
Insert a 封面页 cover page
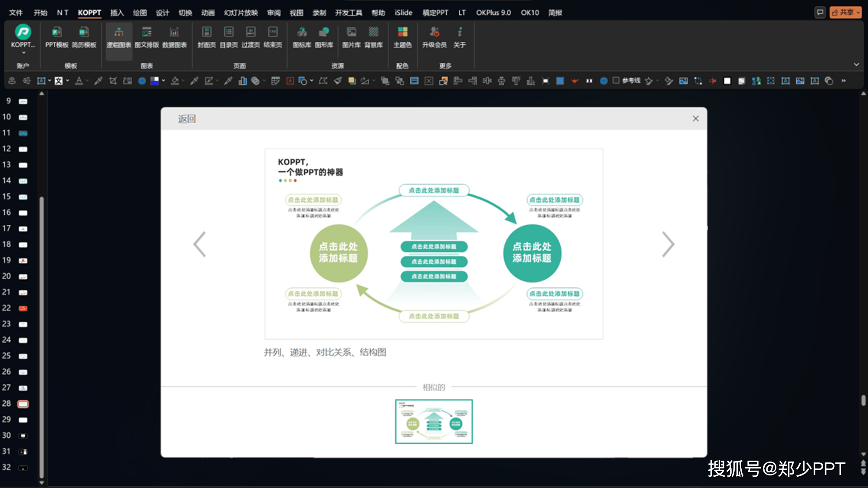[x=207, y=37]
